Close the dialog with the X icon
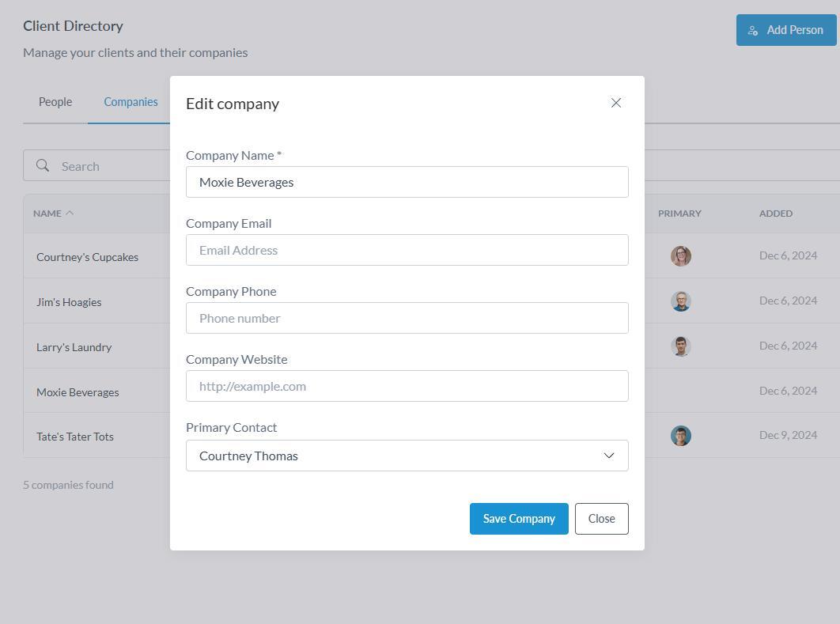This screenshot has width=840, height=624. click(x=616, y=103)
